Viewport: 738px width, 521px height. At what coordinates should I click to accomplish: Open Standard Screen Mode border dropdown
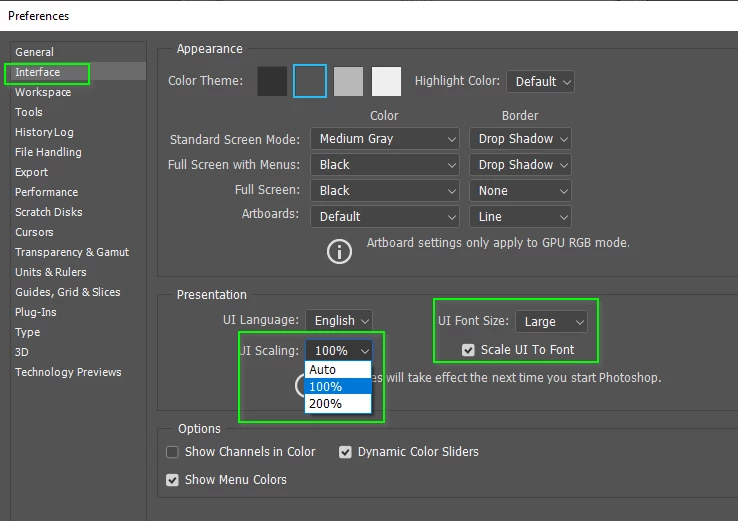click(520, 139)
